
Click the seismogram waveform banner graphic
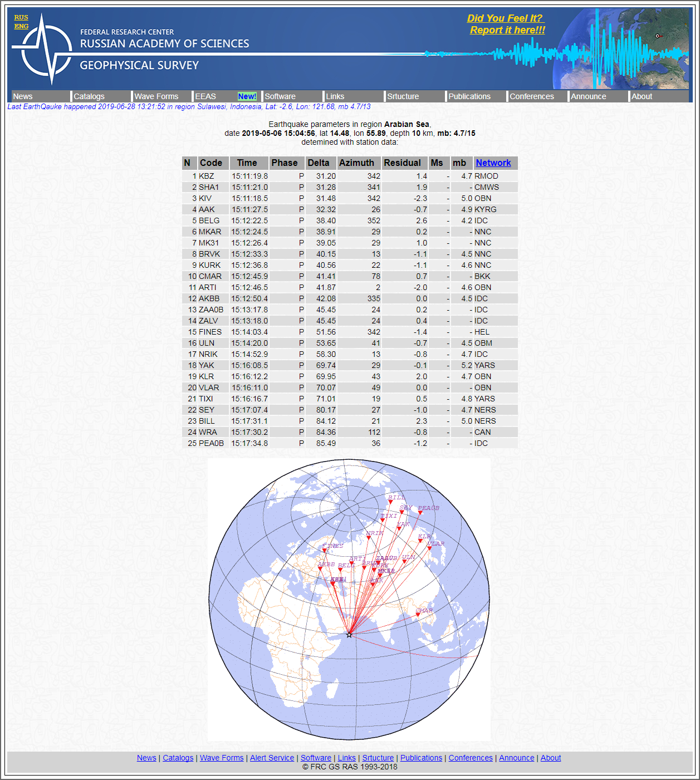point(557,54)
